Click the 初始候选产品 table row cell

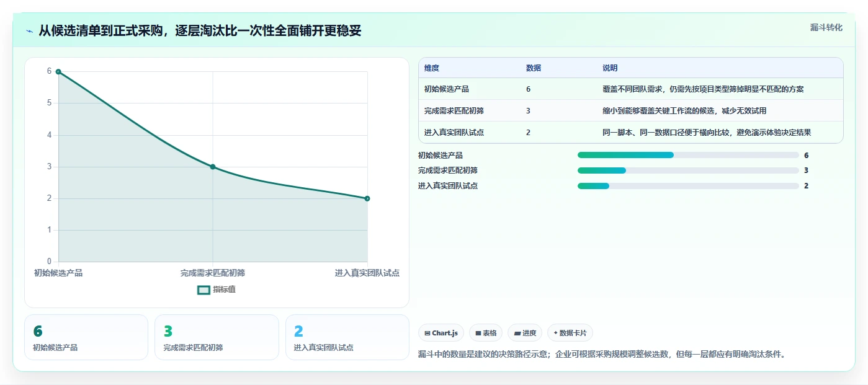pos(447,89)
